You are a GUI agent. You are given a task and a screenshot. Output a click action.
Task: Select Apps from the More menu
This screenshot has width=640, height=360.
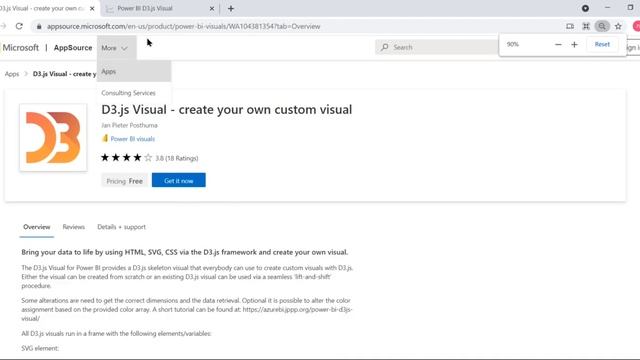pos(134,71)
